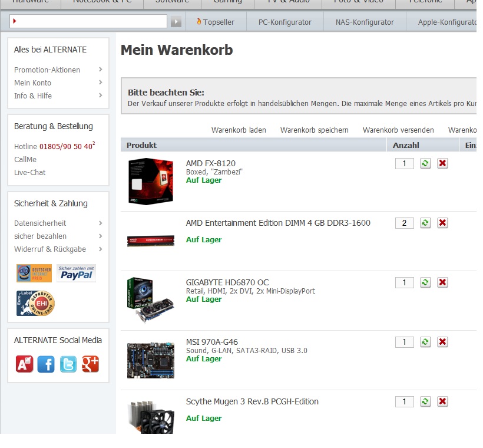Update quantity for Scythe Mugen 3
Screen dimensions: 483x448
pos(425,401)
